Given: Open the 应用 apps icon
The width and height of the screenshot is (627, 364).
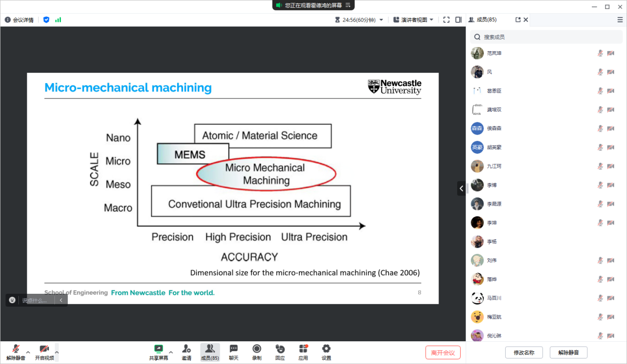Looking at the screenshot, I should 303,351.
